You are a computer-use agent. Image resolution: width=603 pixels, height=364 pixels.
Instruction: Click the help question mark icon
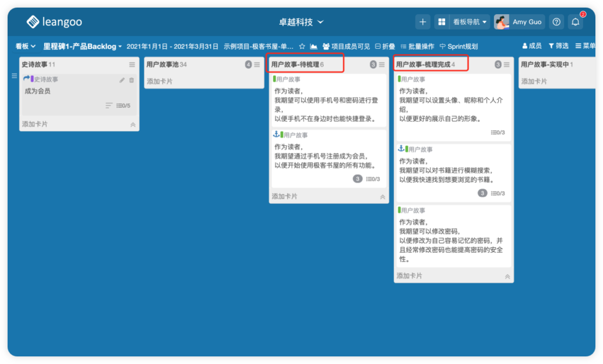pyautogui.click(x=556, y=21)
